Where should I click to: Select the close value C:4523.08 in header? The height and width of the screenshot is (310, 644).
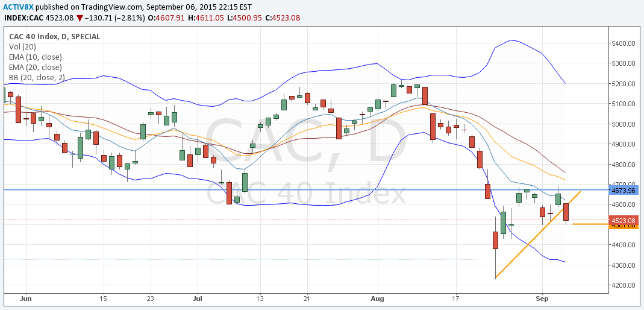point(283,17)
